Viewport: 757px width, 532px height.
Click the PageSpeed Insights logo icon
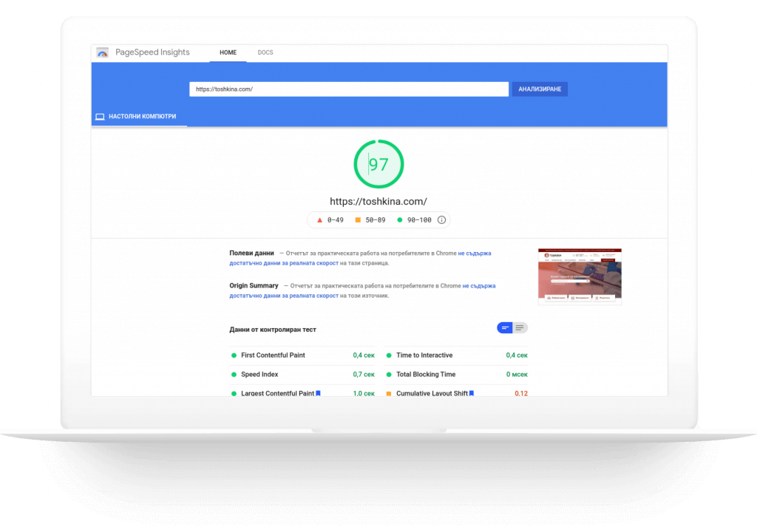(103, 52)
